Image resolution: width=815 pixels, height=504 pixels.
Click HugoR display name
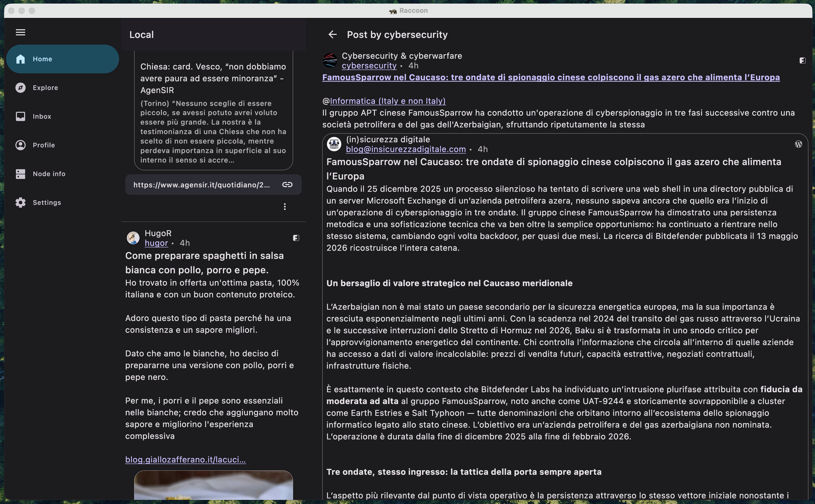click(158, 233)
